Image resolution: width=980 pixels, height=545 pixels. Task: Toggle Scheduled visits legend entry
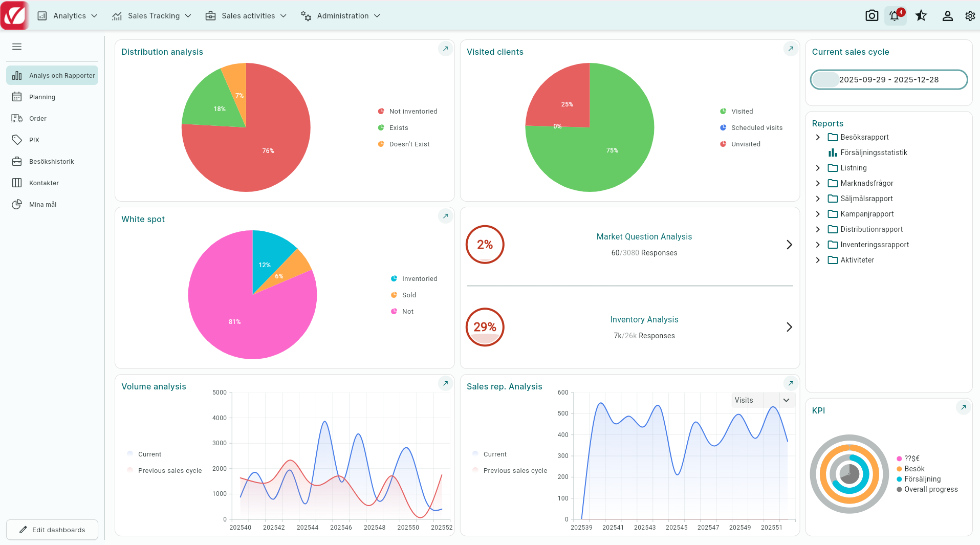[x=751, y=127]
